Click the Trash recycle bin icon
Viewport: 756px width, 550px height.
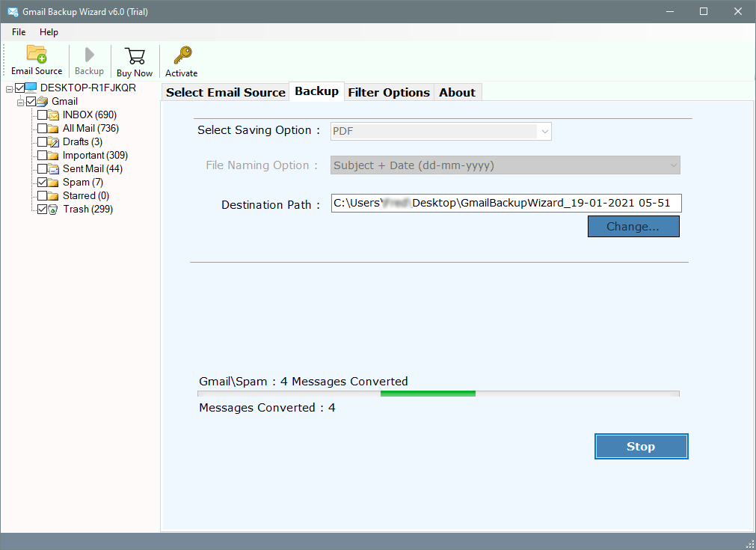(x=54, y=210)
